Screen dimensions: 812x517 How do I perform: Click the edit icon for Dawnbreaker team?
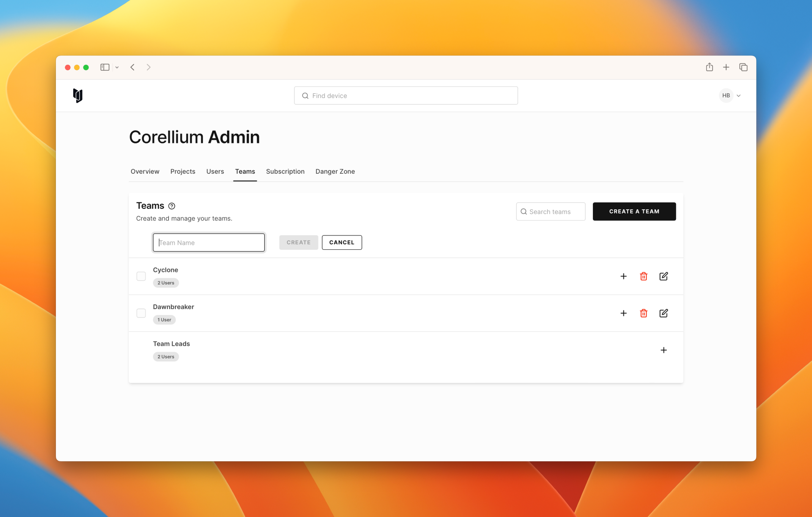click(x=663, y=313)
